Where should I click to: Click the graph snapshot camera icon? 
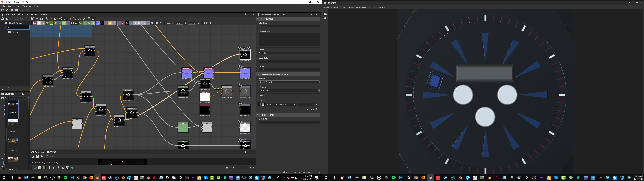tap(42, 19)
